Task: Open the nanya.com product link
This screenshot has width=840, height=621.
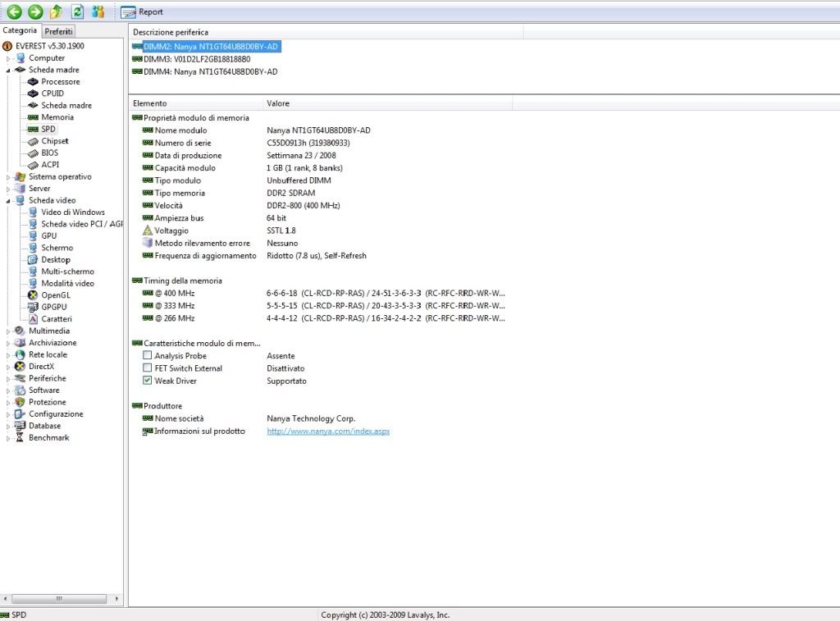Action: (x=328, y=431)
